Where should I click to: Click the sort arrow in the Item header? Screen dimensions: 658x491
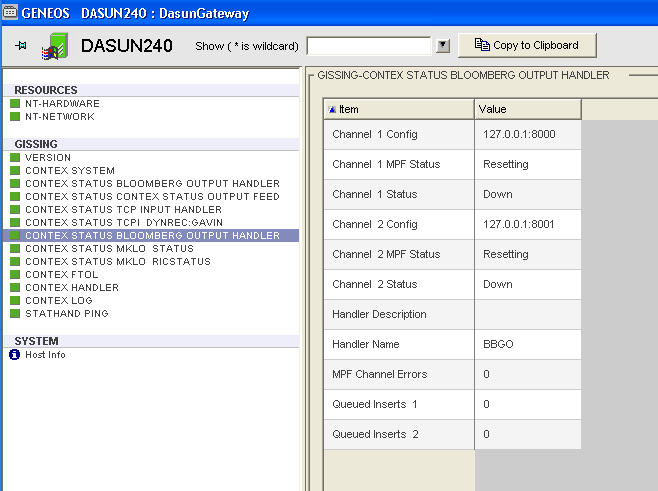pos(333,109)
